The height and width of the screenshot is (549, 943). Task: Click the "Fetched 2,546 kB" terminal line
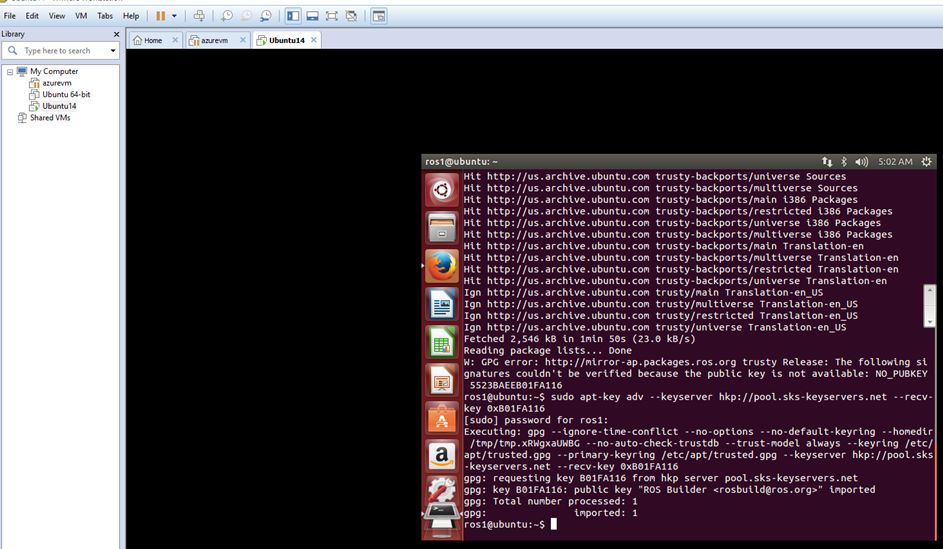click(579, 339)
